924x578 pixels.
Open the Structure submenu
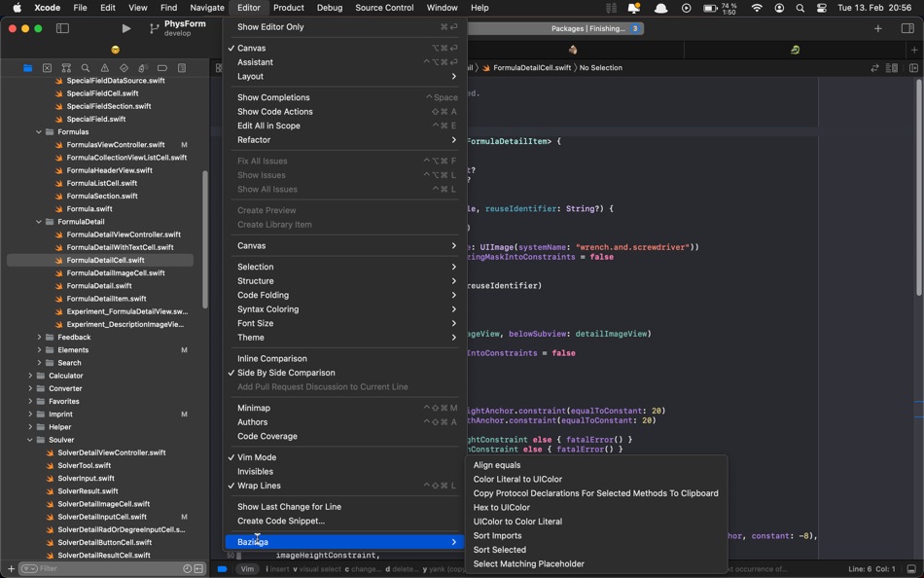(344, 281)
